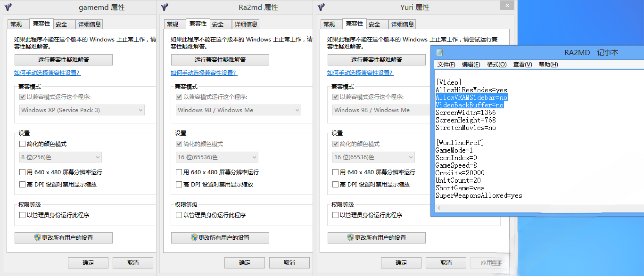The image size is (644, 276).
Task: Click the Ra2md properties title bar icon
Action: [164, 7]
